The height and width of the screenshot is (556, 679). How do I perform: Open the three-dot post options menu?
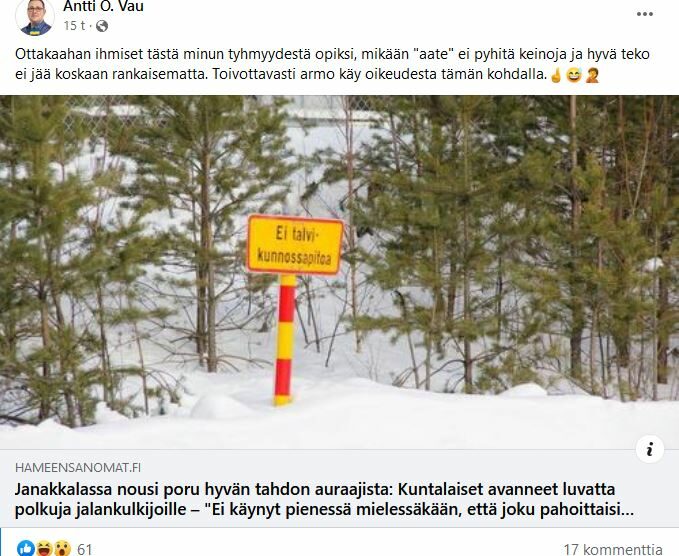point(644,14)
